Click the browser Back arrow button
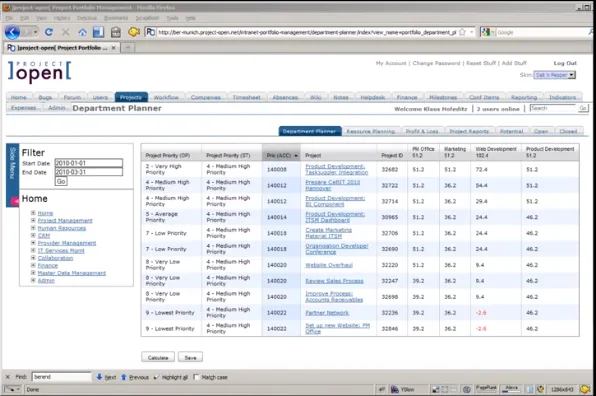The height and width of the screenshot is (396, 596). click(12, 32)
